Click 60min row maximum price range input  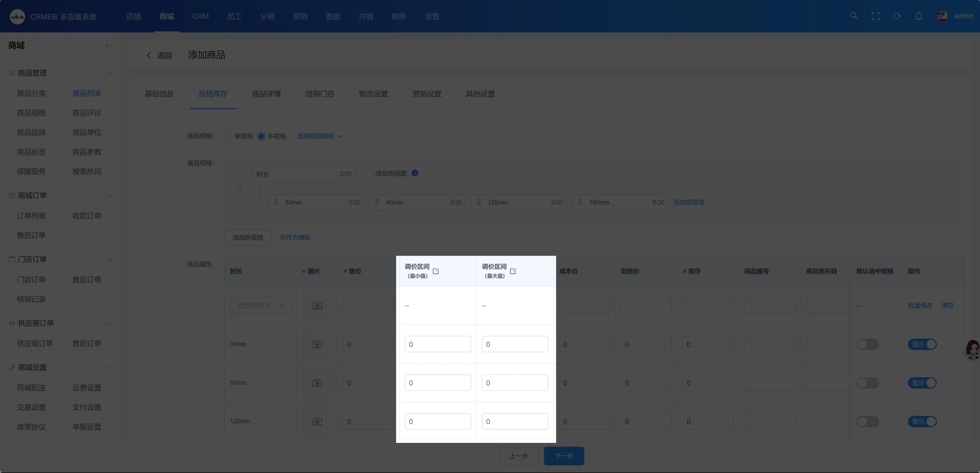click(x=515, y=382)
